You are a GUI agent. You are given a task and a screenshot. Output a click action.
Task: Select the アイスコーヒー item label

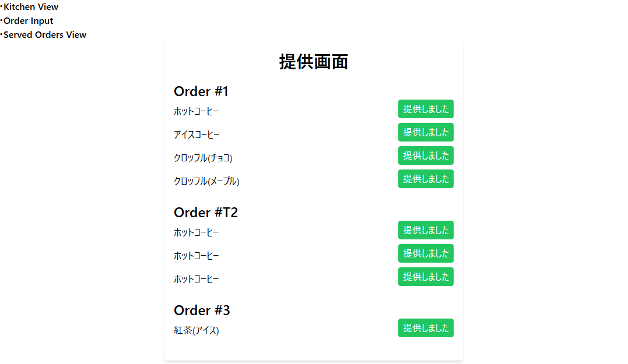[196, 134]
